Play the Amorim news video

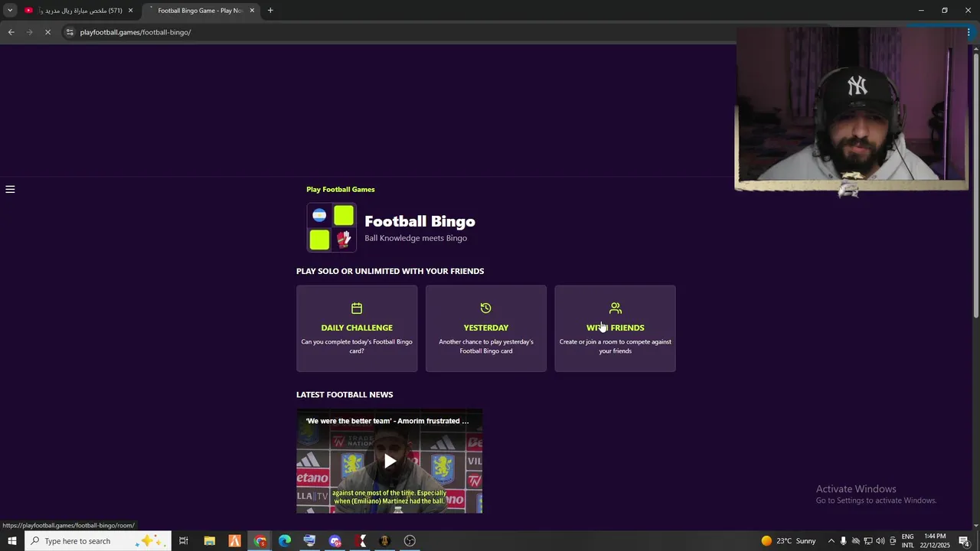pyautogui.click(x=390, y=461)
